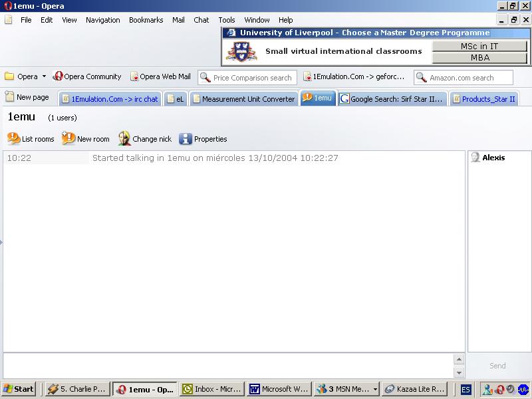Open the Tools menu
This screenshot has width=532, height=399.
227,20
